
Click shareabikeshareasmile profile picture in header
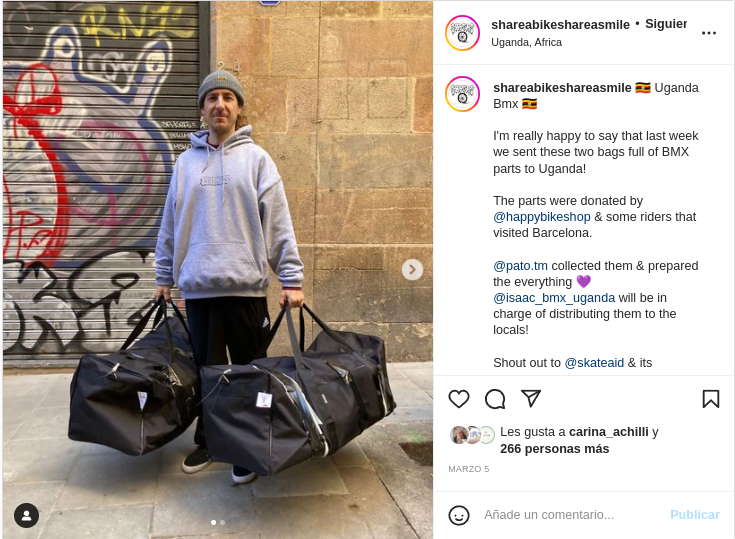(x=462, y=33)
